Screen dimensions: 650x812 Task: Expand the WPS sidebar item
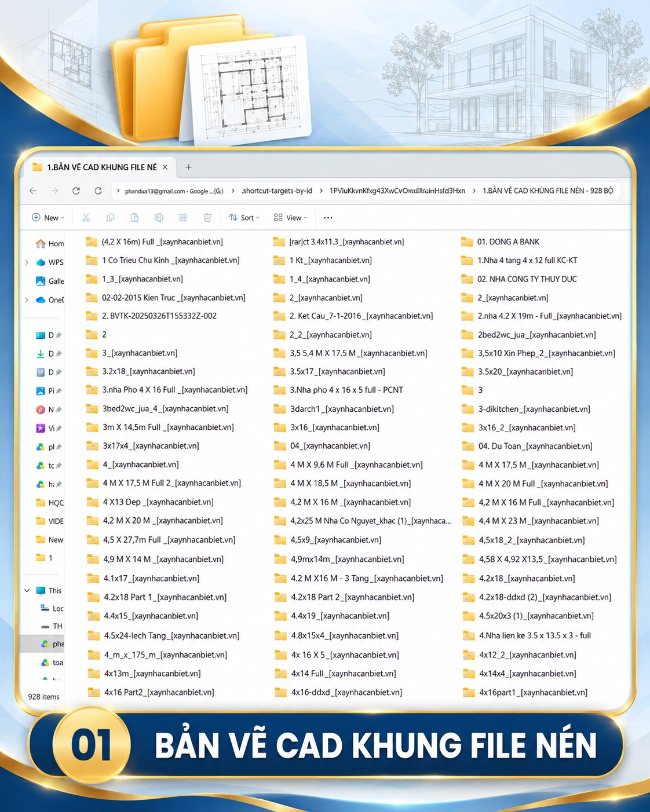tap(27, 262)
